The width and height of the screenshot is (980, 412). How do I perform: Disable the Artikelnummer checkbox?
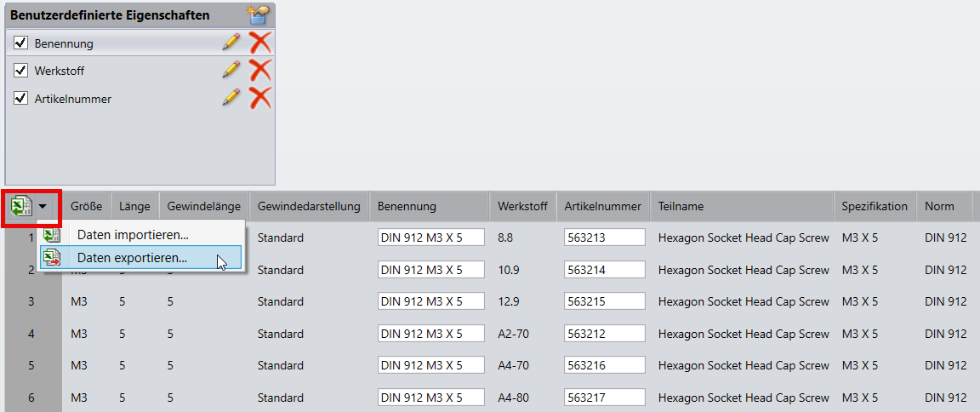(21, 98)
